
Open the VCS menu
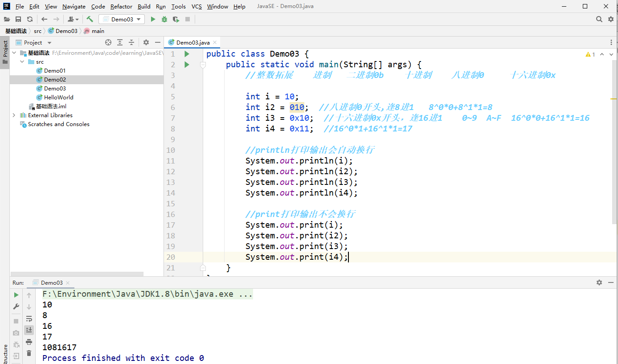[196, 6]
